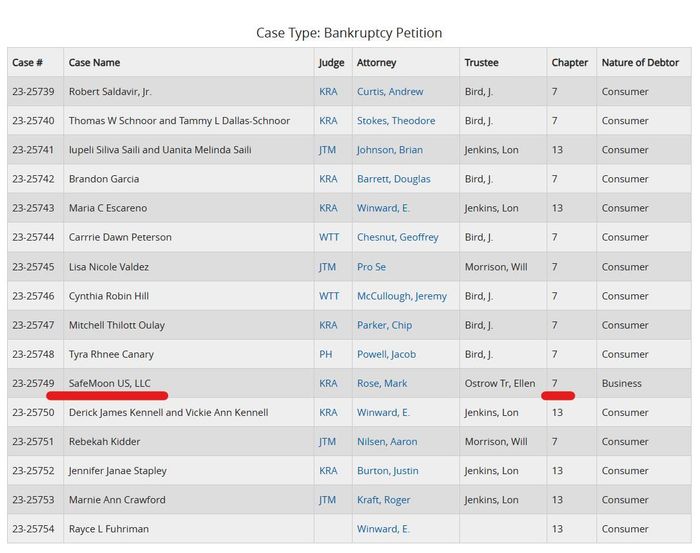Click the Case # column header
Screen dimensions: 700x553
click(27, 62)
